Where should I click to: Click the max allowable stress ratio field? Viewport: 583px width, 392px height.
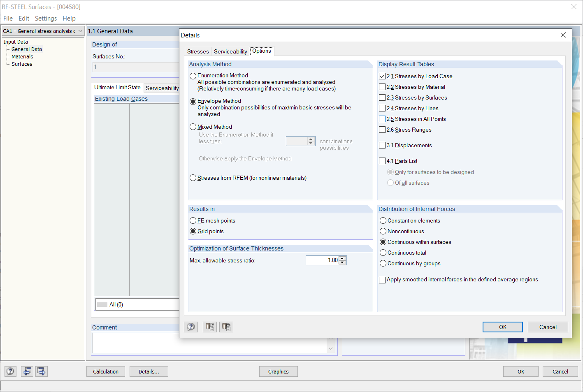[322, 260]
